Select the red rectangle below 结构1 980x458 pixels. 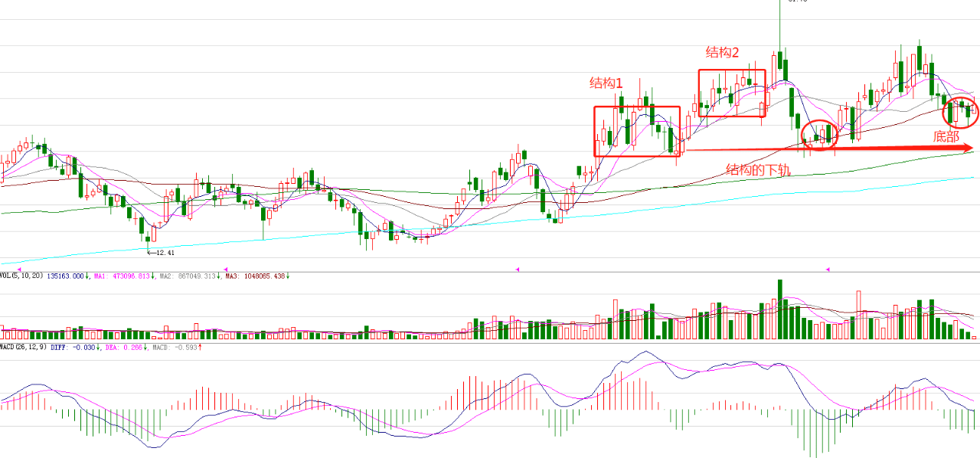click(x=637, y=132)
